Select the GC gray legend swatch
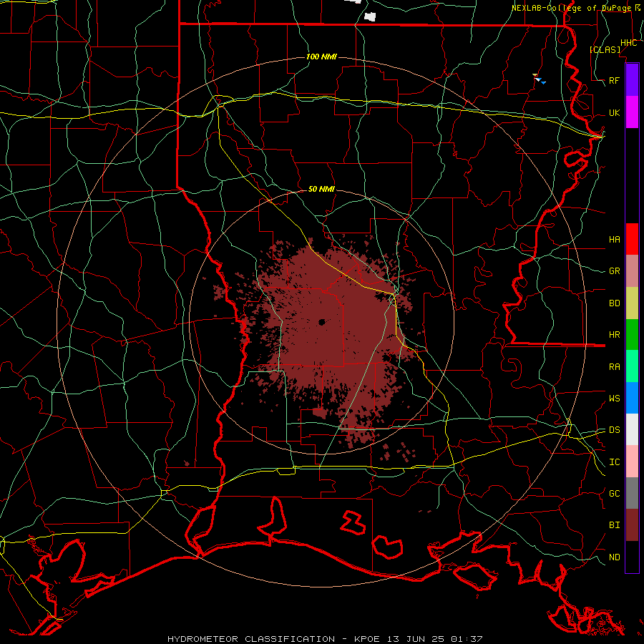 coord(632,493)
